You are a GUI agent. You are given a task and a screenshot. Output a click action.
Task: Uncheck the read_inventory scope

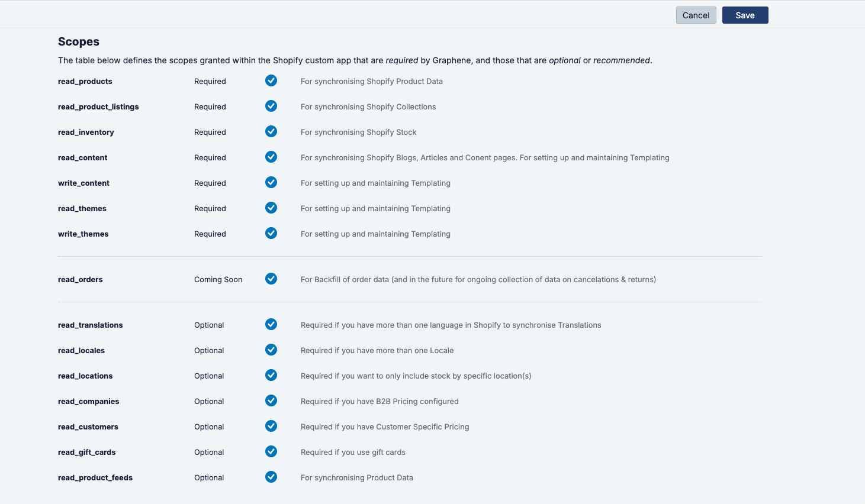271,131
